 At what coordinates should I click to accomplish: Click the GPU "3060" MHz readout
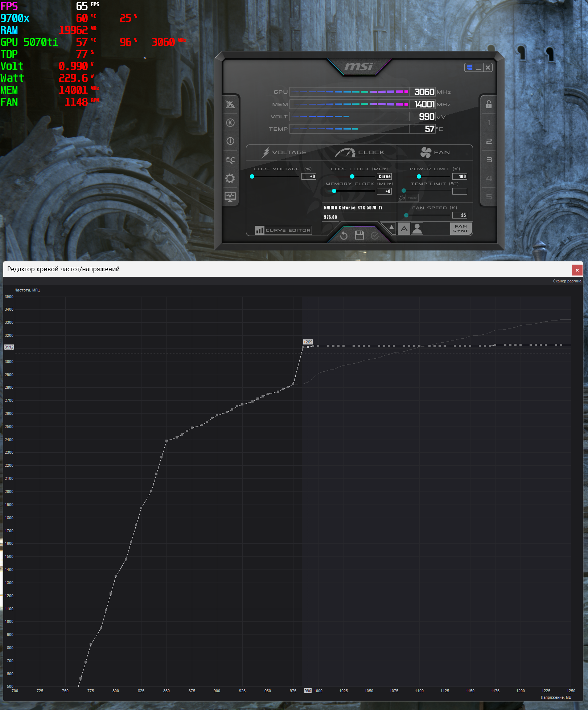[424, 92]
